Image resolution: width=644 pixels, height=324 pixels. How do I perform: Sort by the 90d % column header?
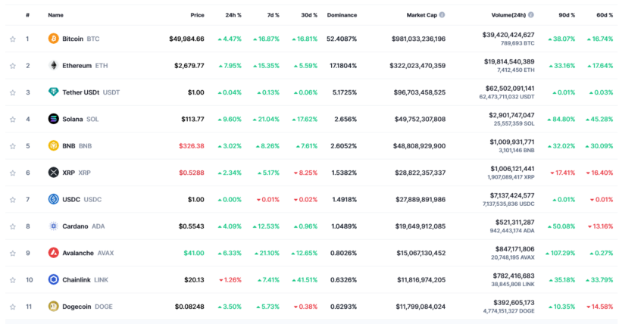pyautogui.click(x=567, y=15)
